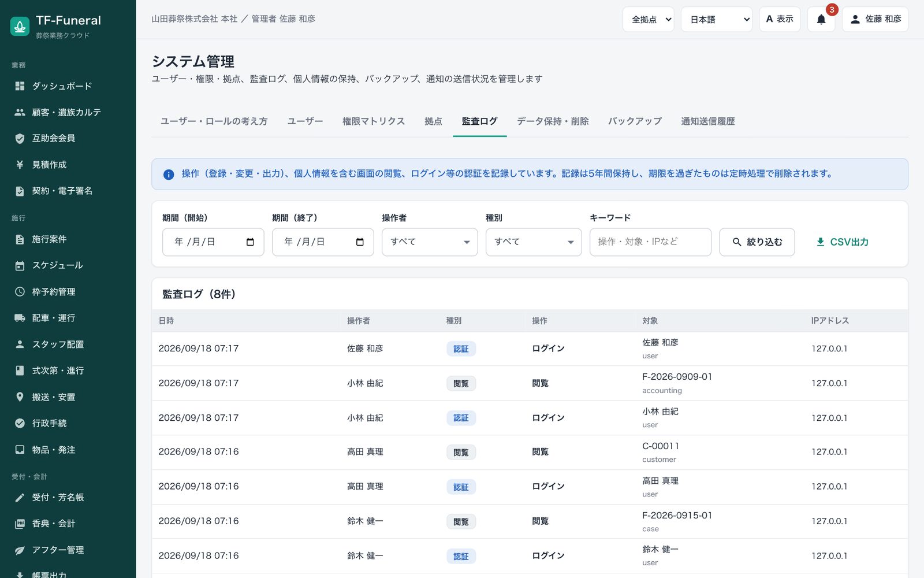The width and height of the screenshot is (924, 578).
Task: Click the A 表示 display button
Action: click(x=780, y=19)
